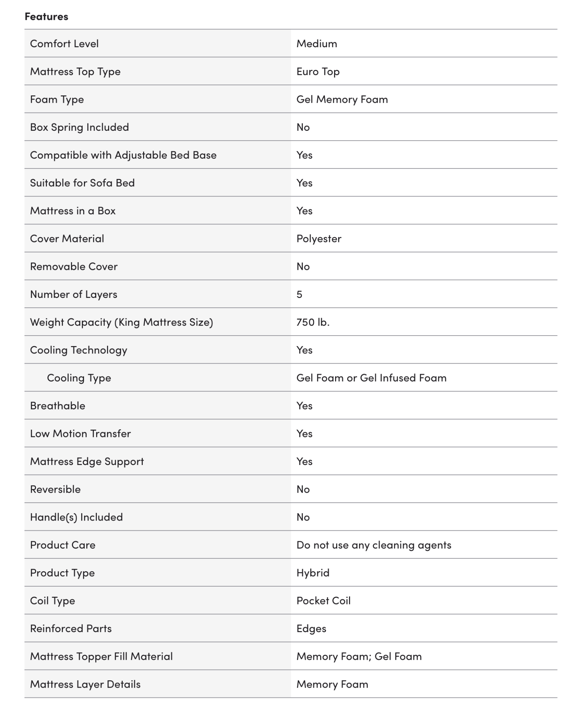Click the Low Motion Transfer label
The width and height of the screenshot is (588, 716).
coord(80,434)
